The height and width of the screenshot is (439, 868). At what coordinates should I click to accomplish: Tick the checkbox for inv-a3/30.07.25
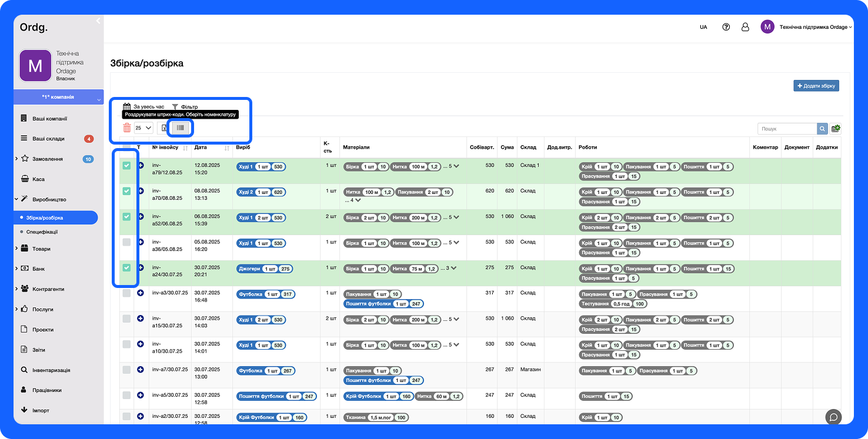tap(126, 293)
